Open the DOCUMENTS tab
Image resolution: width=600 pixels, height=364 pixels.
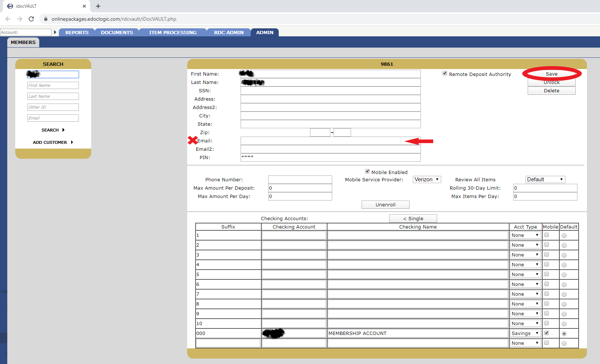coord(117,32)
